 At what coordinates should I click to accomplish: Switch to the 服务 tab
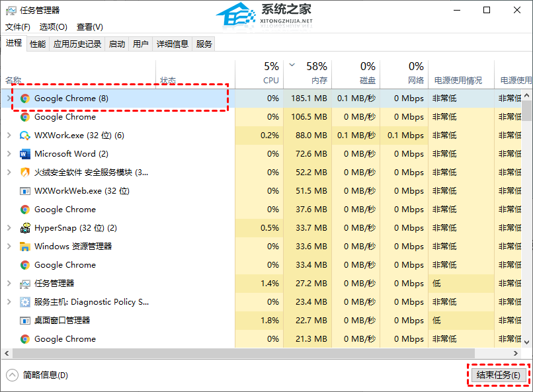pyautogui.click(x=204, y=44)
